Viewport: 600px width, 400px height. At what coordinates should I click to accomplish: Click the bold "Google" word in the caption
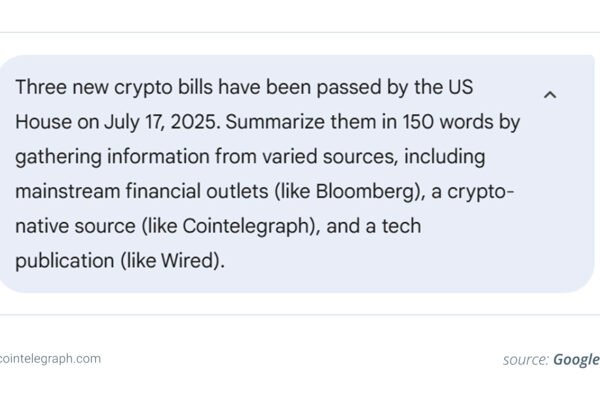tap(577, 360)
